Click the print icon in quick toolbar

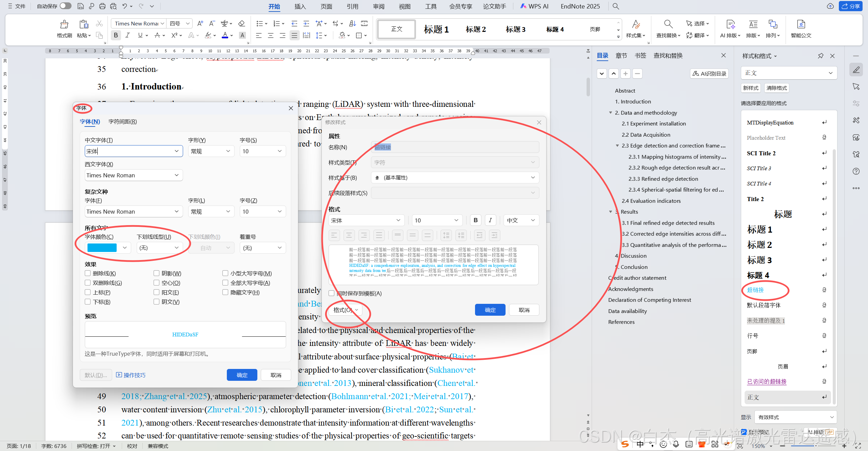102,6
